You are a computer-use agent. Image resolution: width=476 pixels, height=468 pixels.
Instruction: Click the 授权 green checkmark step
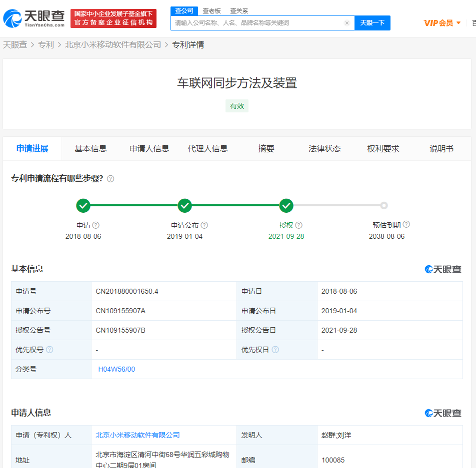coord(286,206)
